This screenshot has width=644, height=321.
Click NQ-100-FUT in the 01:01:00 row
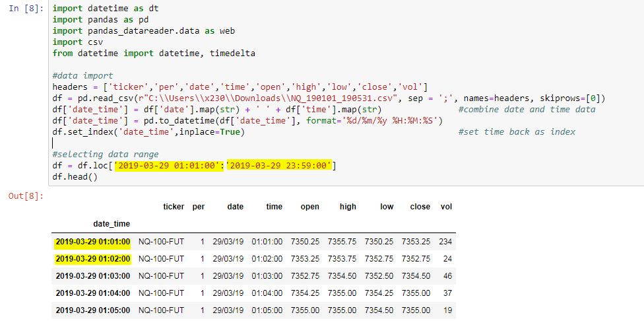click(161, 242)
